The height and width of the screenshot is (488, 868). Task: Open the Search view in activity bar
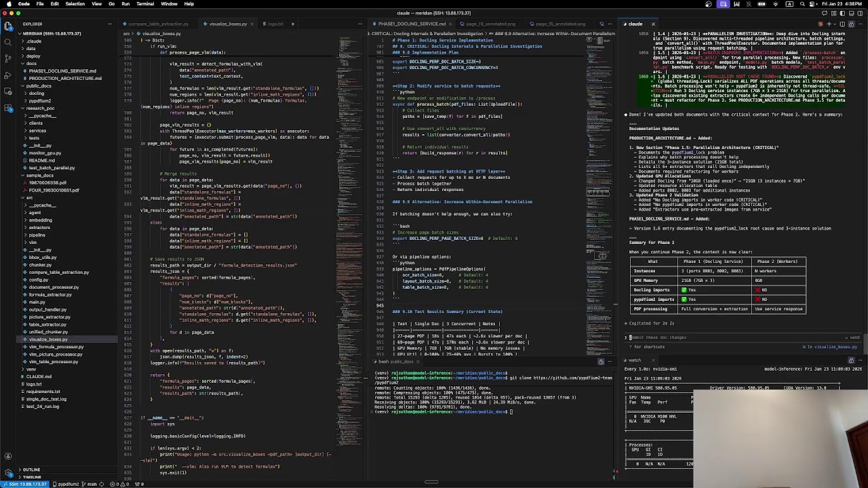8,42
